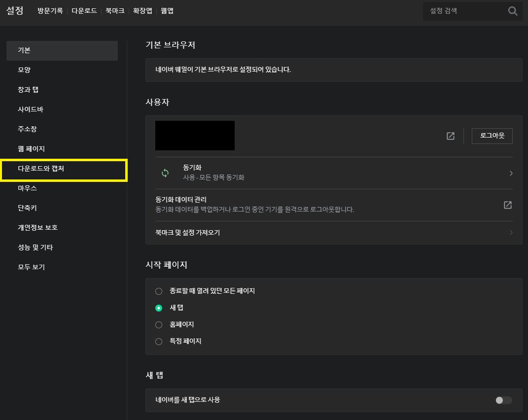Screen dimensions: 528x420
Task: Click the 로그아웃 button
Action: [x=492, y=136]
